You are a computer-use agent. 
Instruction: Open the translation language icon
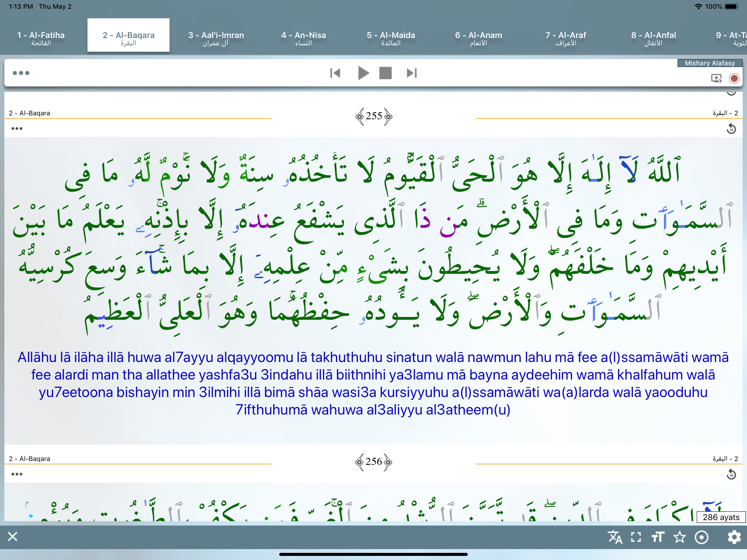tap(615, 537)
